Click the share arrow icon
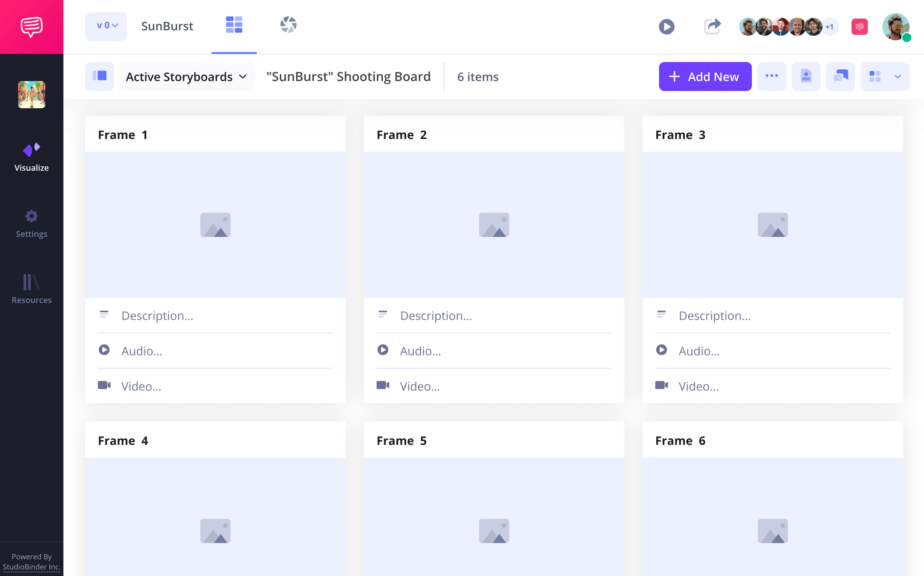The height and width of the screenshot is (576, 924). pyautogui.click(x=712, y=26)
